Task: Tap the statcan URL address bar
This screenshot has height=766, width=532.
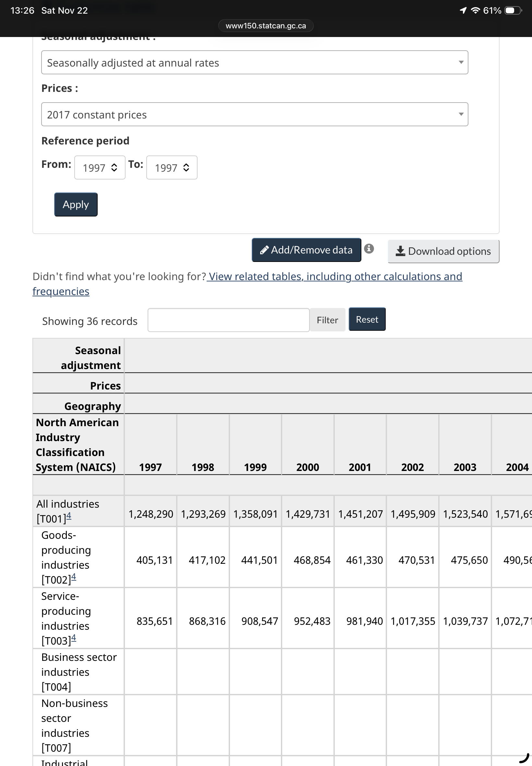Action: coord(266,26)
